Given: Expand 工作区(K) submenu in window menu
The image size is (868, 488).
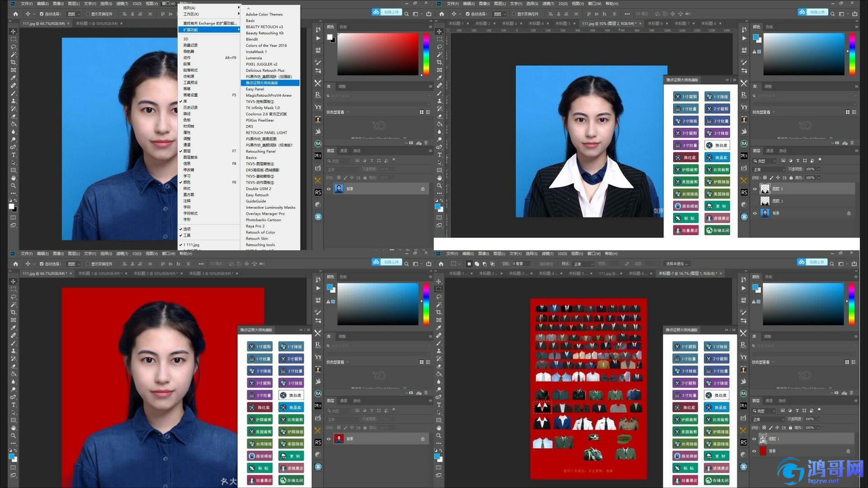Looking at the screenshot, I should point(210,14).
